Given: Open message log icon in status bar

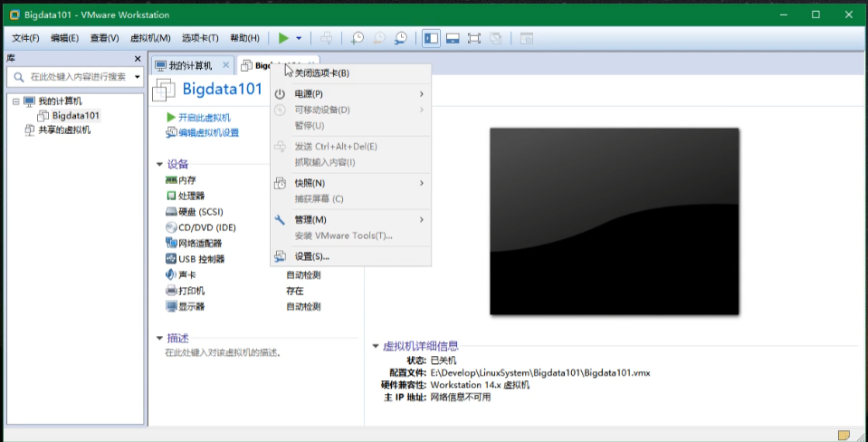Looking at the screenshot, I should [844, 435].
